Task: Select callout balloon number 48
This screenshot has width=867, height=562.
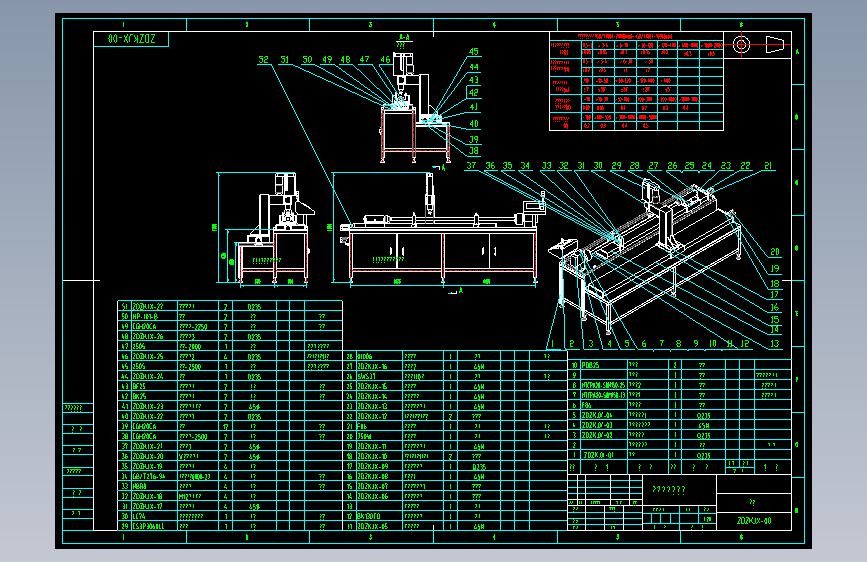Action: click(x=346, y=59)
